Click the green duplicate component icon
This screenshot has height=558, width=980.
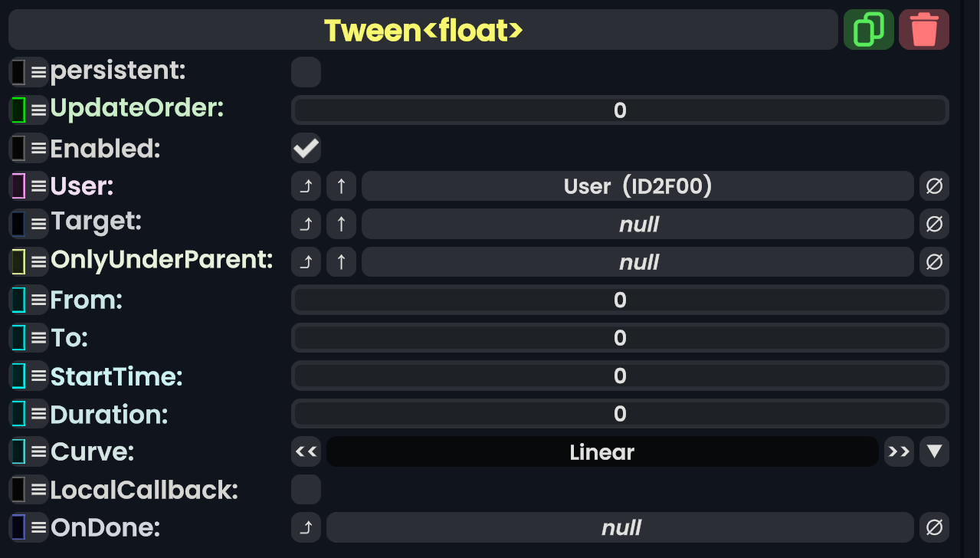pos(868,30)
